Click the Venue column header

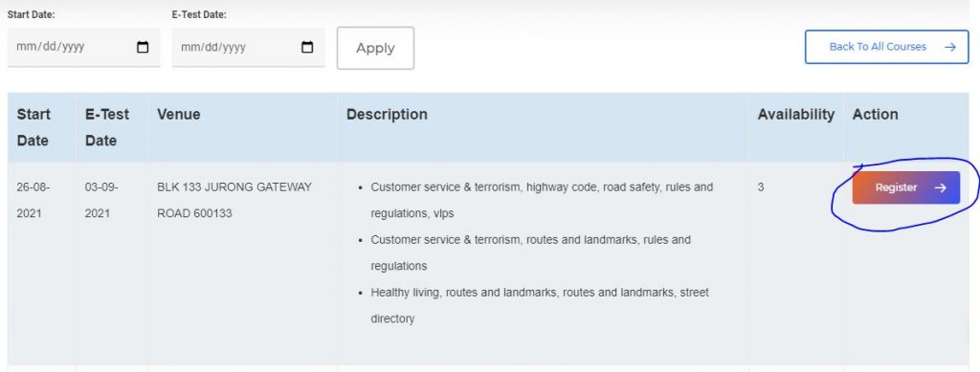[x=179, y=114]
